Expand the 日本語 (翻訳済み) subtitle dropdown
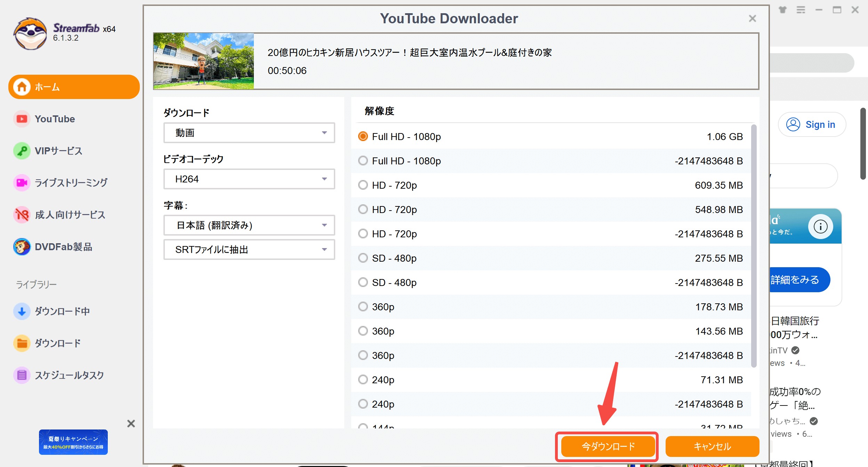 249,225
